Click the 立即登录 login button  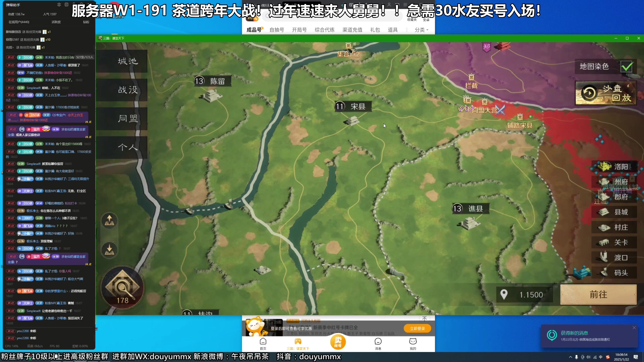[x=417, y=328]
